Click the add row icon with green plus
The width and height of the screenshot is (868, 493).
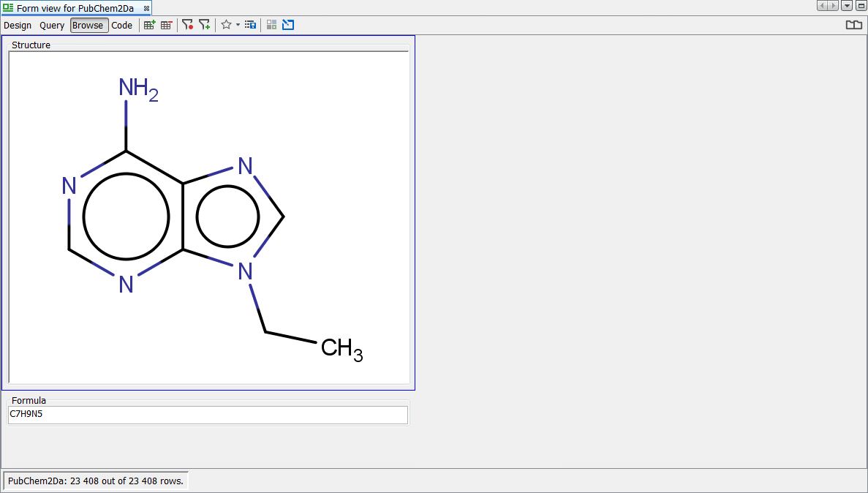point(149,25)
